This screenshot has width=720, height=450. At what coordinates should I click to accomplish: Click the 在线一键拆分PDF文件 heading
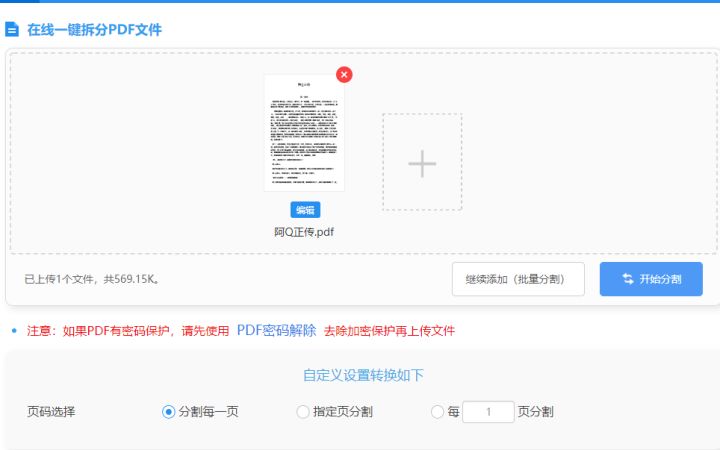pyautogui.click(x=94, y=30)
